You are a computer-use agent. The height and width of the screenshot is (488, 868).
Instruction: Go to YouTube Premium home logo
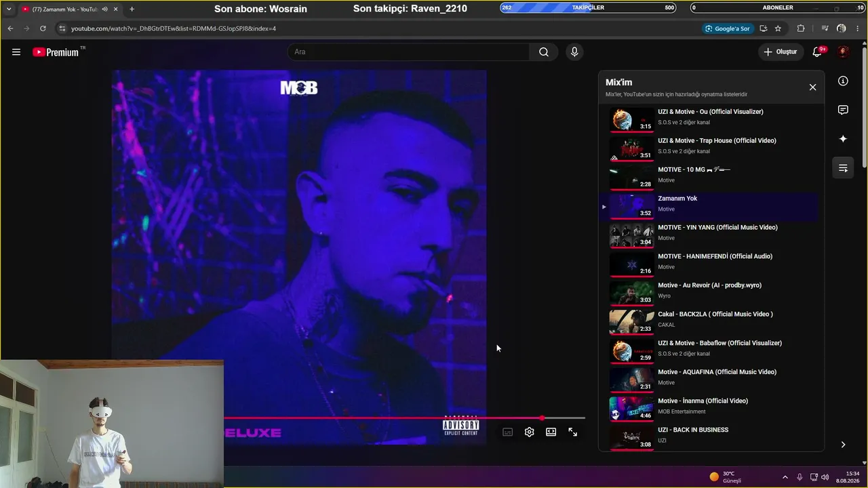coord(56,52)
